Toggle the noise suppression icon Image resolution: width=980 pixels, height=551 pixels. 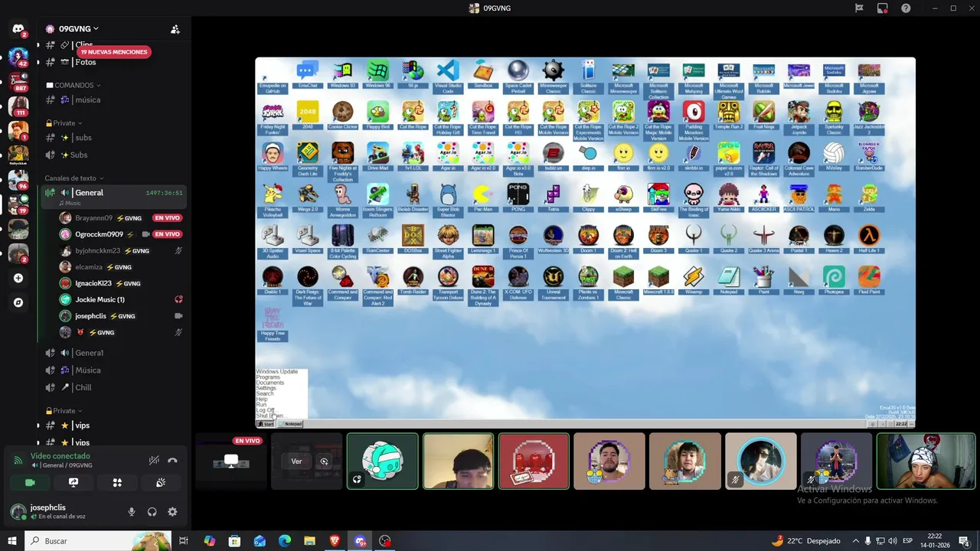[153, 461]
